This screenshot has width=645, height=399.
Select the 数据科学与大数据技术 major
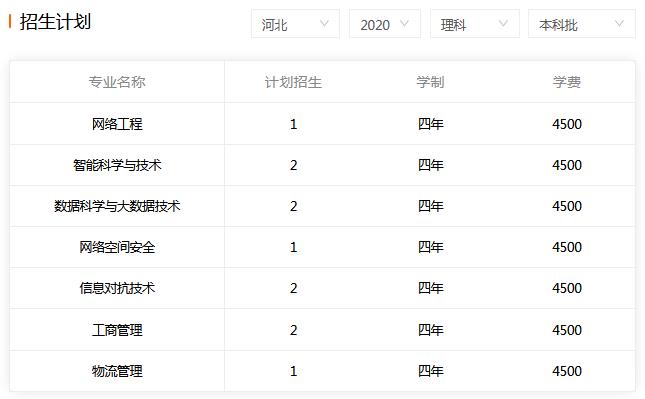tap(117, 206)
